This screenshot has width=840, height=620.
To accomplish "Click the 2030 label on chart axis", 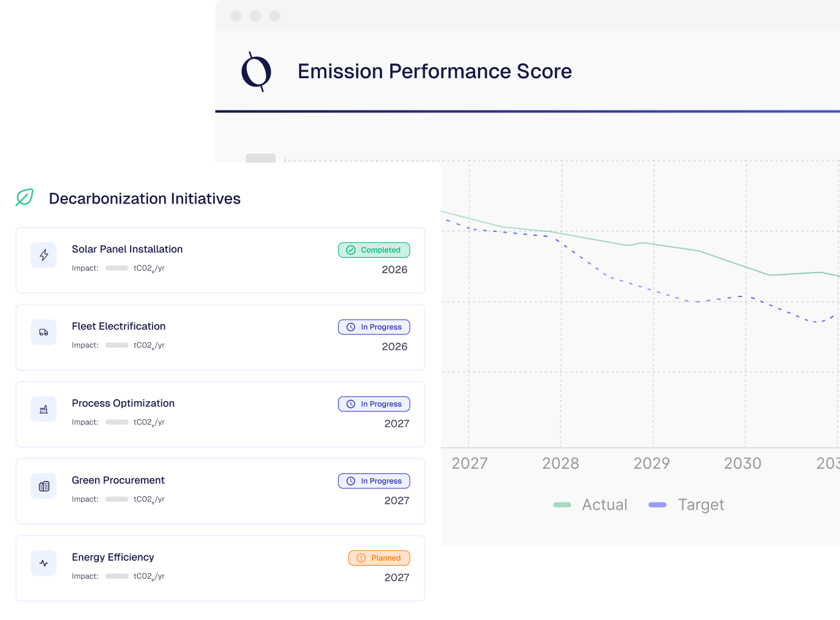I will point(742,463).
